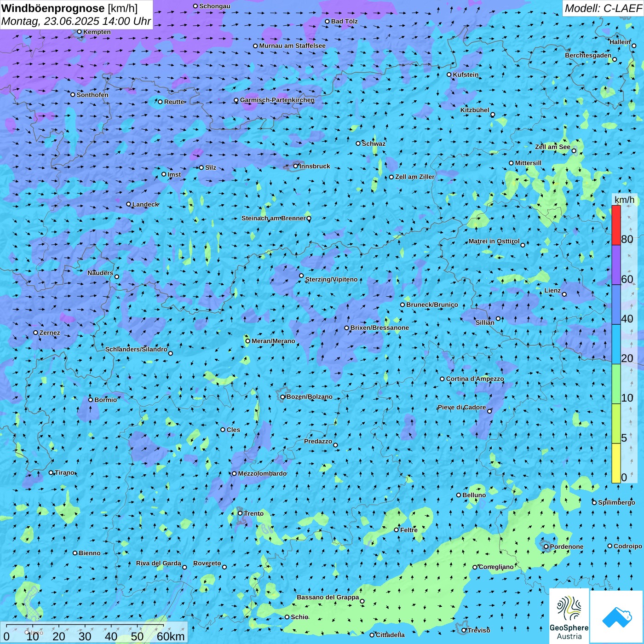644x644 pixels.
Task: Select the red segment of the km/h legend
Action: (616, 225)
